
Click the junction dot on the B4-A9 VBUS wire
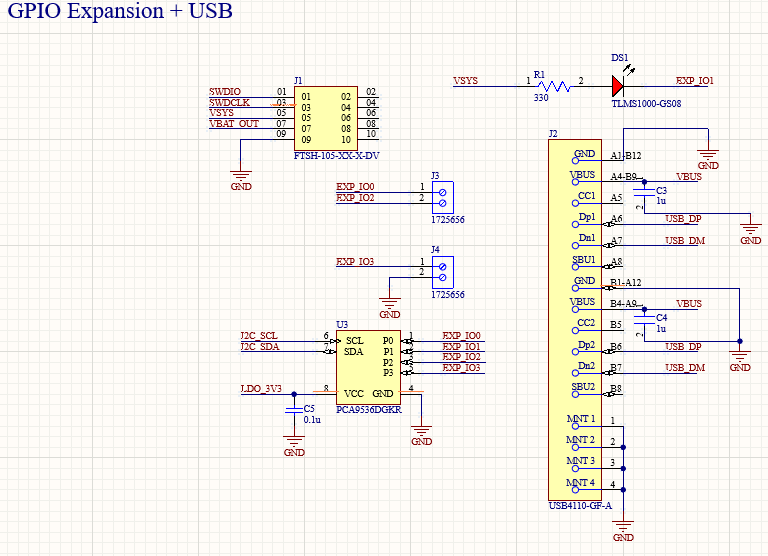(644, 309)
